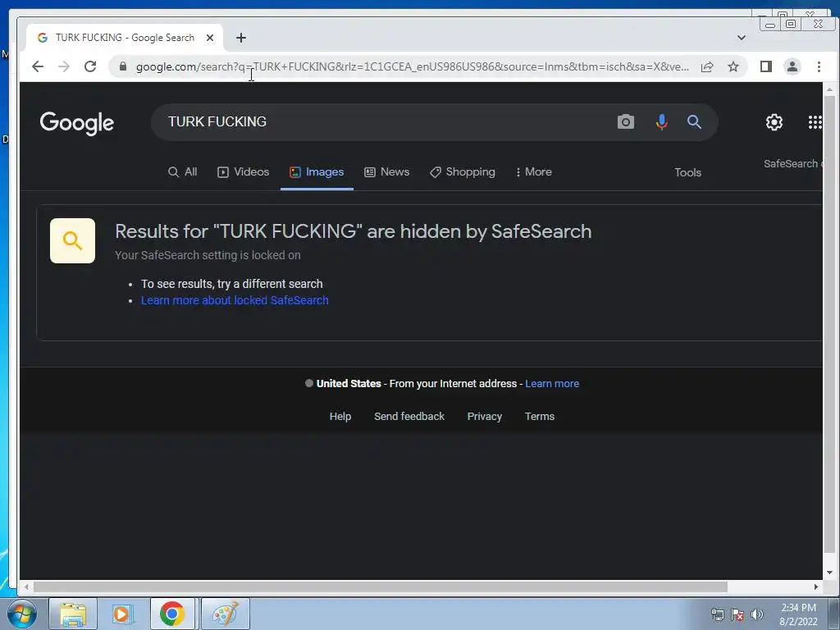Share this page icon in address bar
This screenshot has width=840, height=630.
(x=707, y=66)
